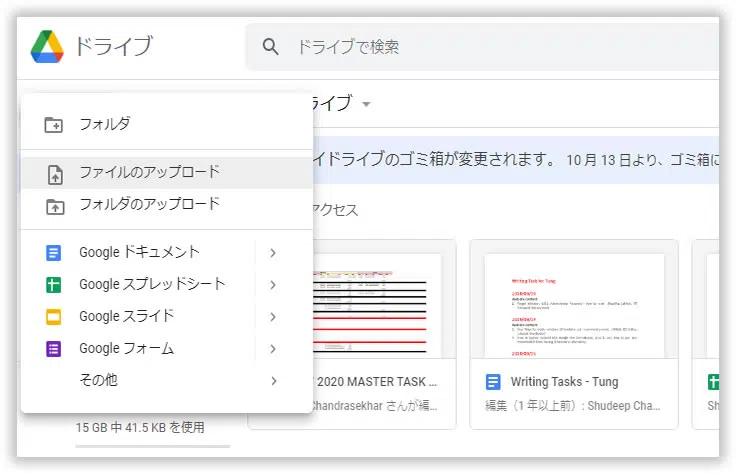Click the 編集（1 年以上前） Shudeep caption
This screenshot has width=736, height=474.
(573, 405)
